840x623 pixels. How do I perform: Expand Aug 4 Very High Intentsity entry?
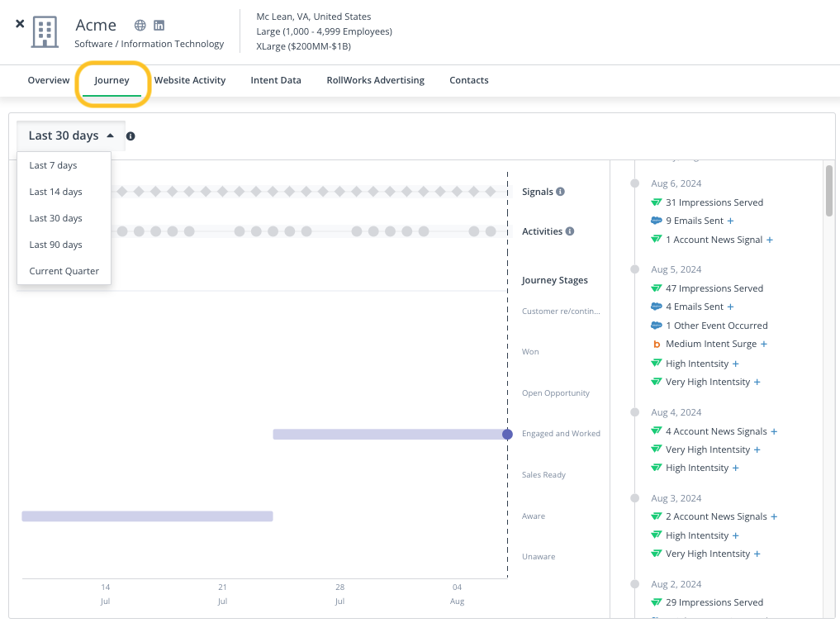757,450
